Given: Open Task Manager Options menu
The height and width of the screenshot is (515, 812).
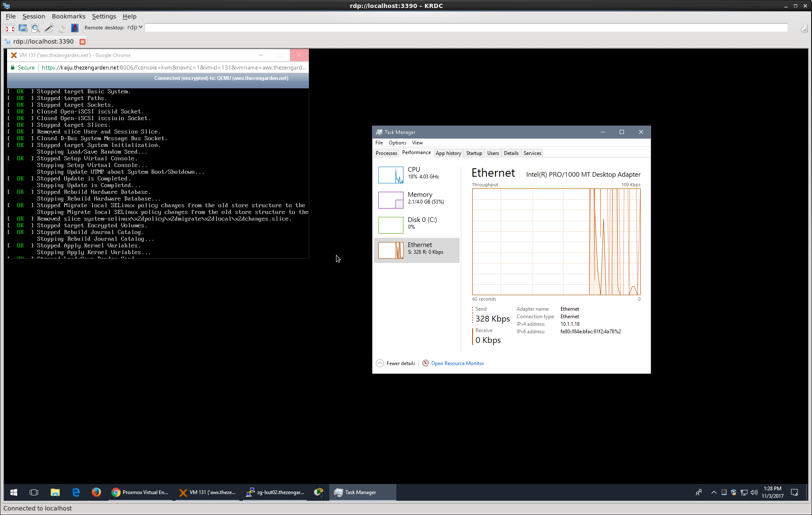Looking at the screenshot, I should tap(397, 143).
